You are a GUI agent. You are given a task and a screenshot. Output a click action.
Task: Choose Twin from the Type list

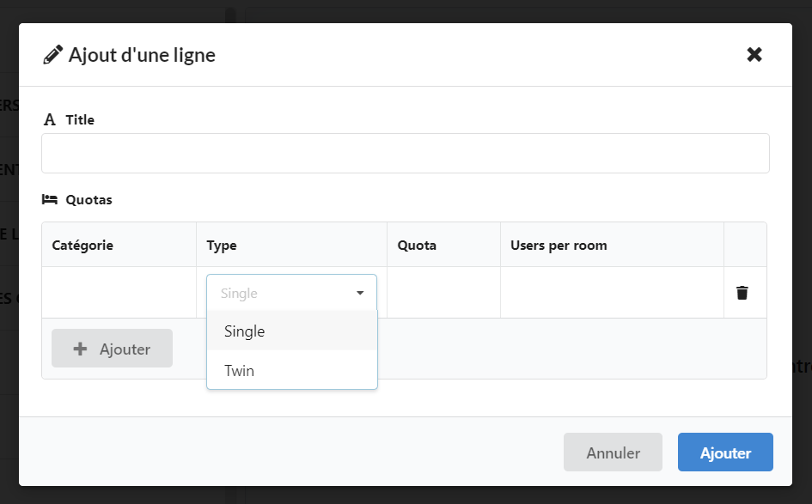[x=240, y=371]
